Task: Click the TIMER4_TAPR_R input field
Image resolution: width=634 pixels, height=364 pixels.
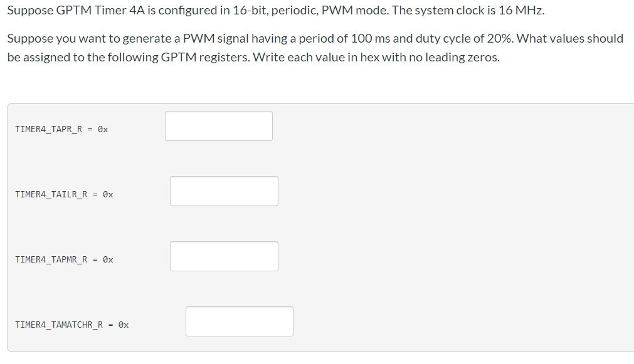Action: coord(218,125)
